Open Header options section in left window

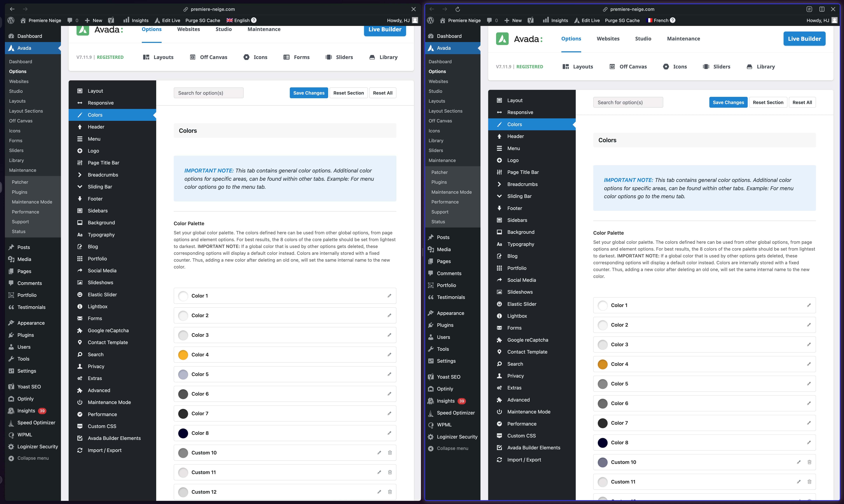point(112,127)
